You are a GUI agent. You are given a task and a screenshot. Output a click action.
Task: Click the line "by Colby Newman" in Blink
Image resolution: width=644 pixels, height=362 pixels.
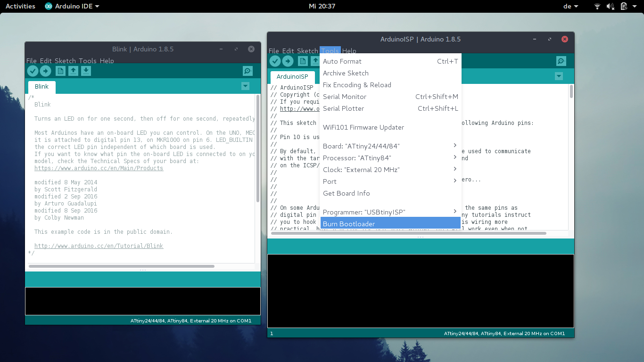[59, 218]
